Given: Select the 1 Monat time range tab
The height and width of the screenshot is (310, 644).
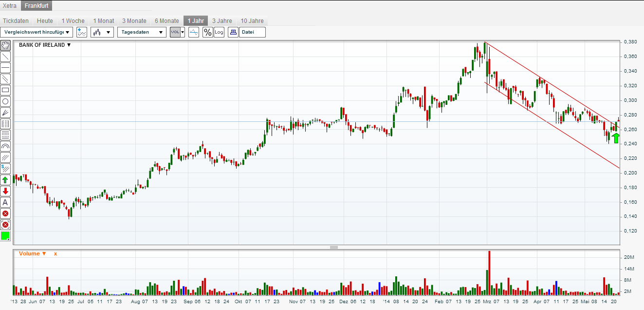Looking at the screenshot, I should coord(104,21).
